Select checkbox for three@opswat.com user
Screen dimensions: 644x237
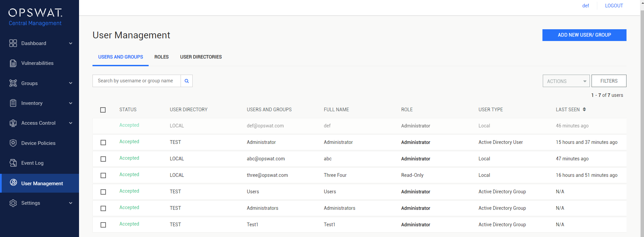[103, 175]
